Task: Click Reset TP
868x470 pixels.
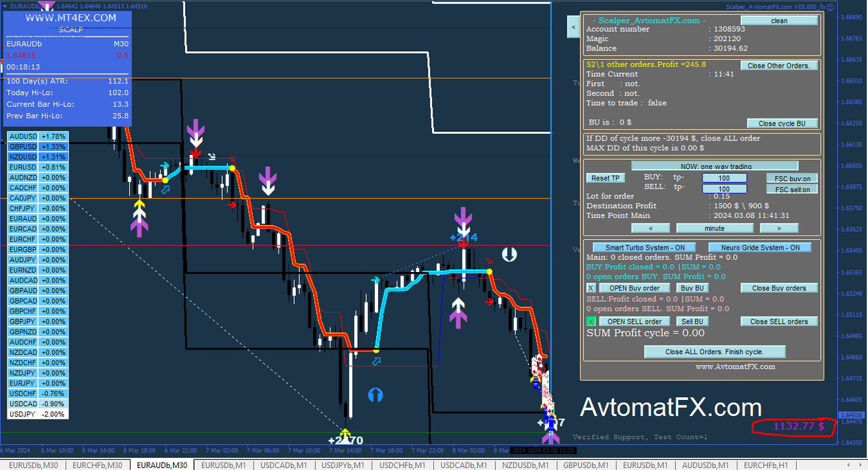Action: 606,178
